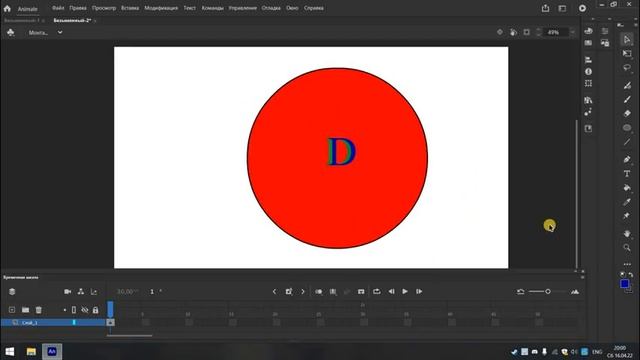Open the Отладка menu
This screenshot has height=360, width=640.
tap(271, 8)
